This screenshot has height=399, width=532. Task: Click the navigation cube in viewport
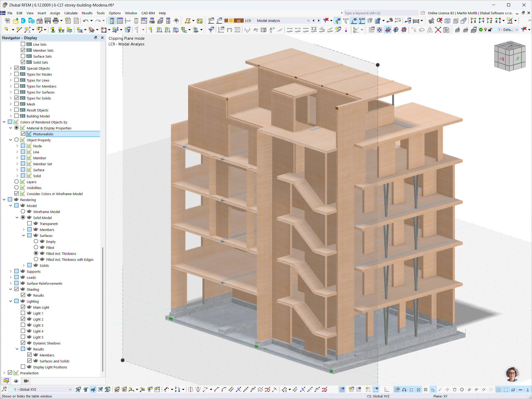[510, 56]
